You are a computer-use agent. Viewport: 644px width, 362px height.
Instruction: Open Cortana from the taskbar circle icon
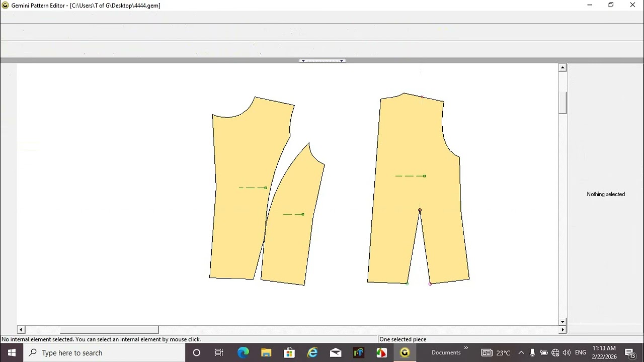click(x=197, y=352)
